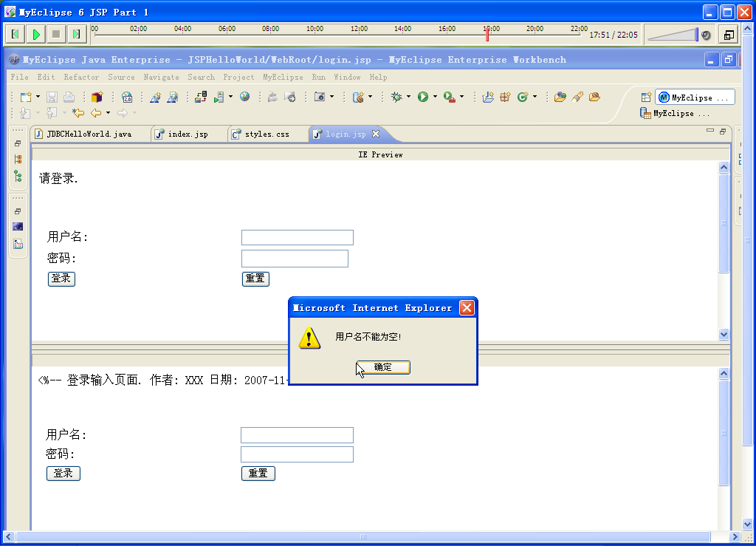Click 登录 button in IE Preview pane
This screenshot has width=756, height=546.
(61, 279)
